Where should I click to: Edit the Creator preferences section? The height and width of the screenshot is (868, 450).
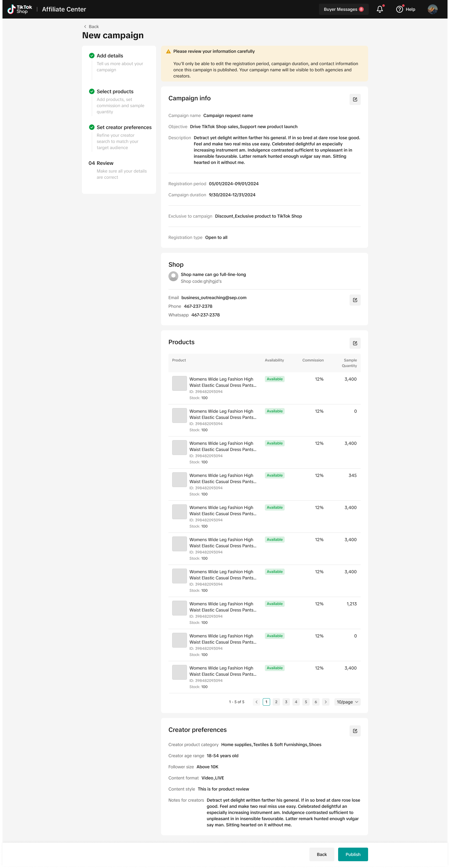click(355, 731)
